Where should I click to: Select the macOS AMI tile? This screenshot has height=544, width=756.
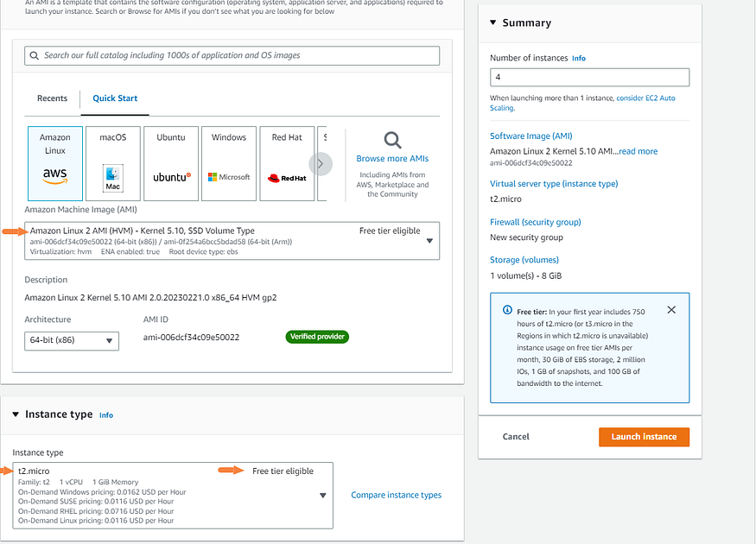pos(113,163)
